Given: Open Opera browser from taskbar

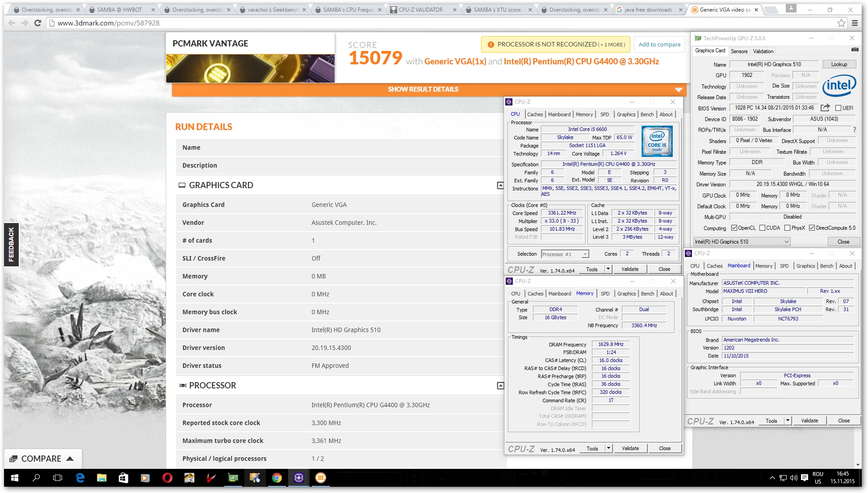Looking at the screenshot, I should tap(167, 478).
